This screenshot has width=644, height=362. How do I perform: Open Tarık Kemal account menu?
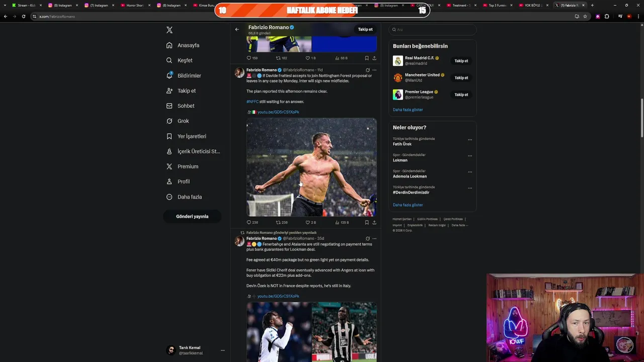pyautogui.click(x=195, y=350)
